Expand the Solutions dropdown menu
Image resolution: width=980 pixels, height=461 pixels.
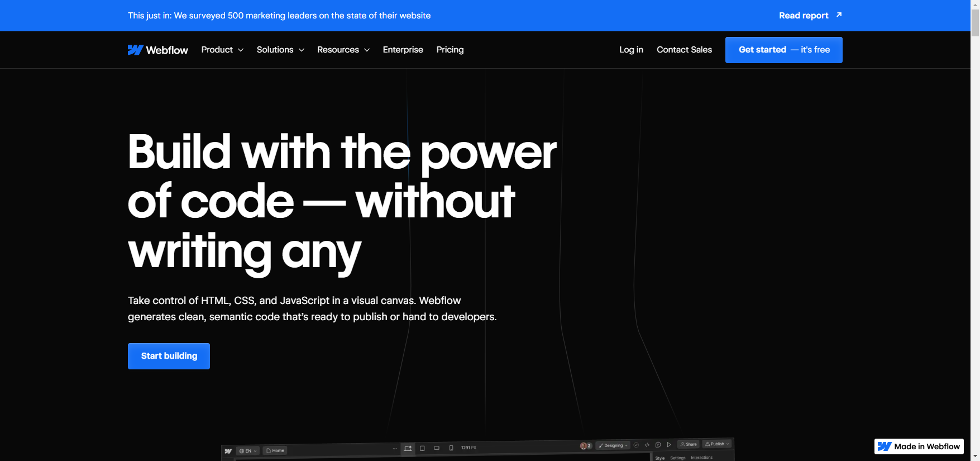pos(280,50)
